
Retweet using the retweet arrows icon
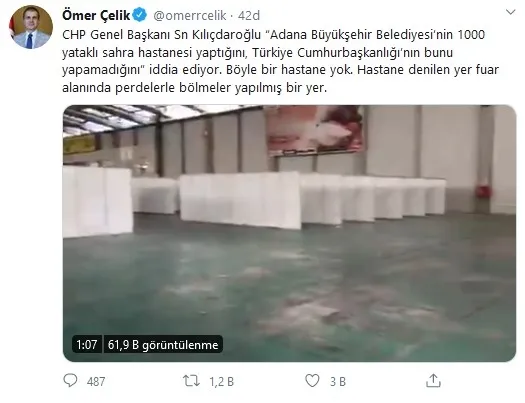click(191, 381)
